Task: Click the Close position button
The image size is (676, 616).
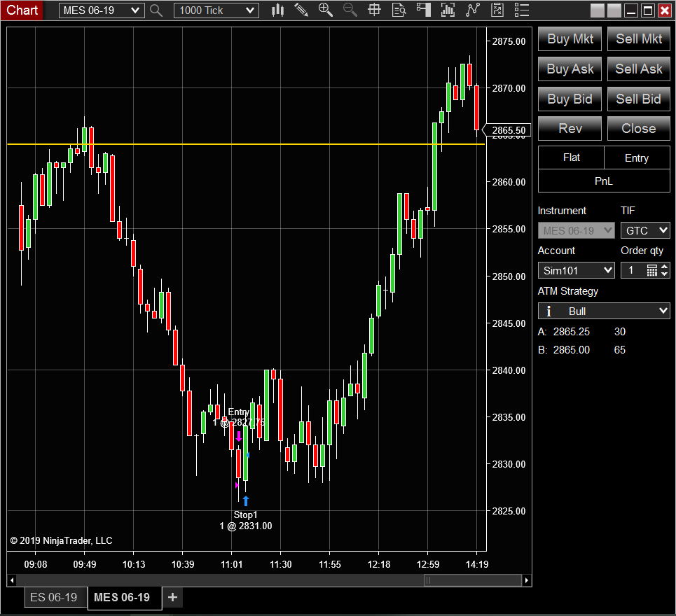Action: tap(638, 128)
